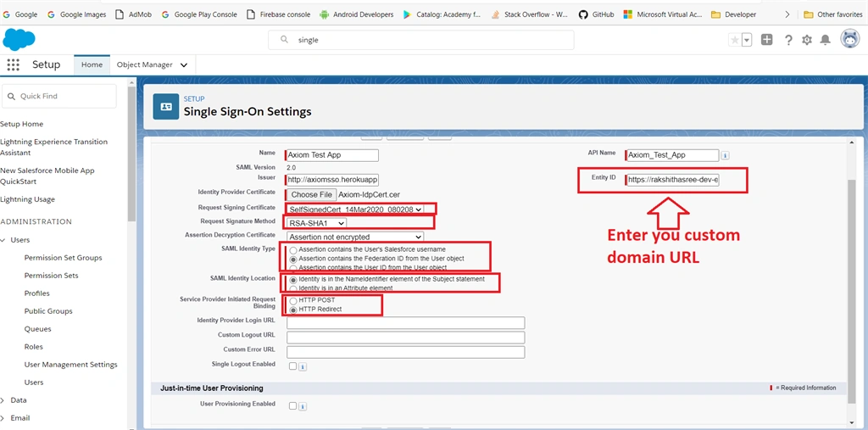Open Permission Set Groups

(x=63, y=258)
